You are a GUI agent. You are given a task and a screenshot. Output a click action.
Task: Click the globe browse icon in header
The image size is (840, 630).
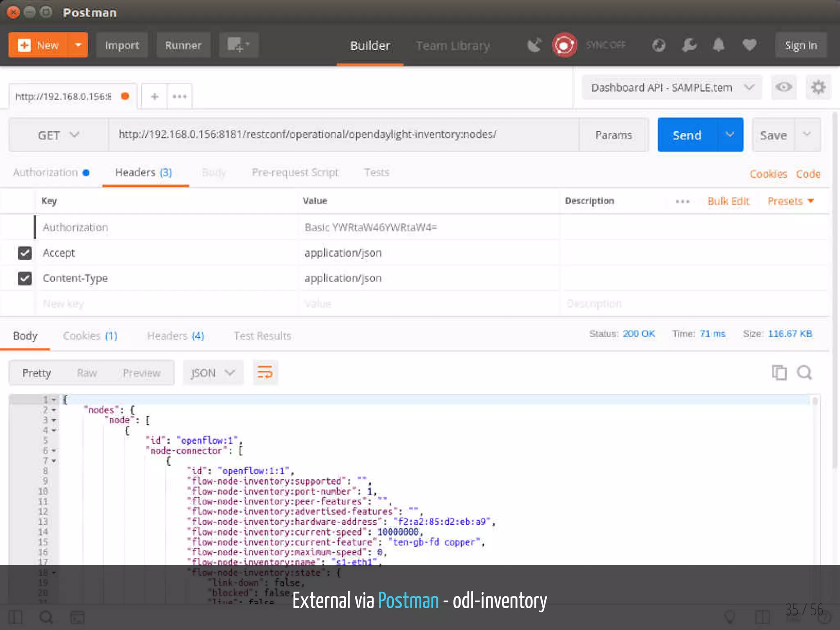[659, 45]
